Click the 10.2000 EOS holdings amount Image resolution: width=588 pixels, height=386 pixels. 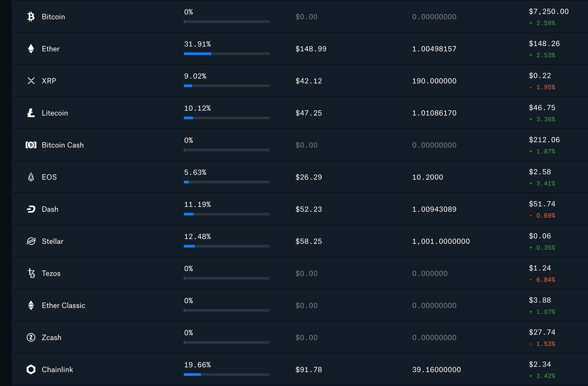[x=428, y=177]
